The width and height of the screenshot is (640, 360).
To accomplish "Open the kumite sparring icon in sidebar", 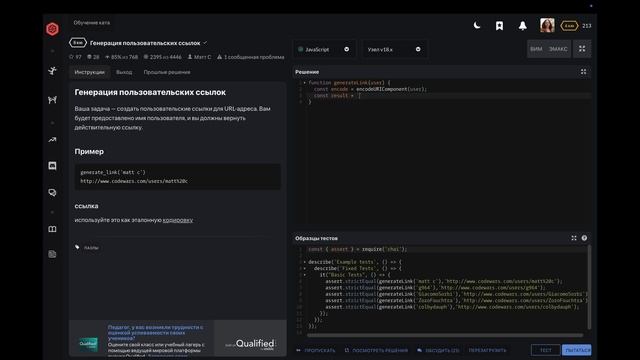I will 52,100.
